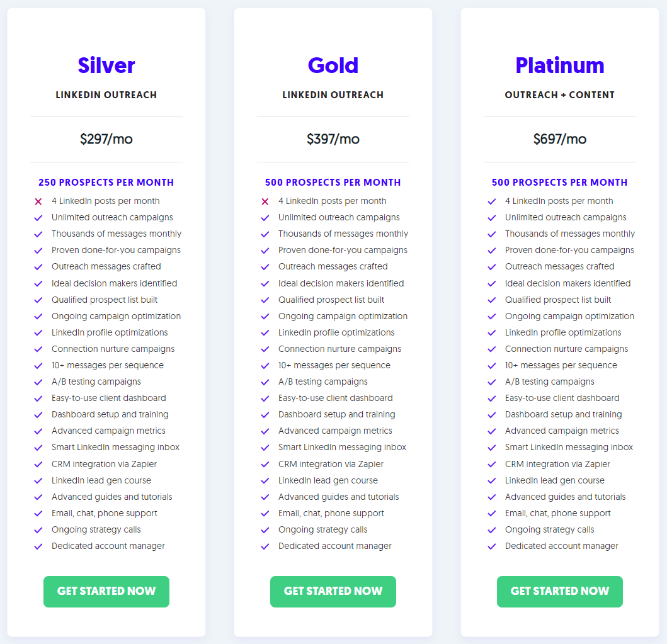The width and height of the screenshot is (667, 644).
Task: Click the red X icon in Silver plan
Action: (38, 201)
